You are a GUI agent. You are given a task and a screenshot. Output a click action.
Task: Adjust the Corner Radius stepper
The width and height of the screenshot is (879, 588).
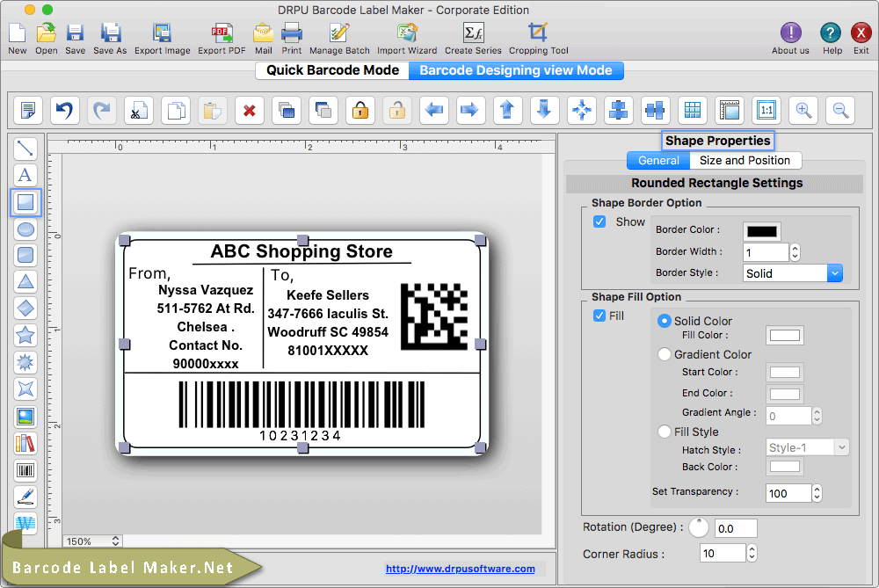coord(752,553)
